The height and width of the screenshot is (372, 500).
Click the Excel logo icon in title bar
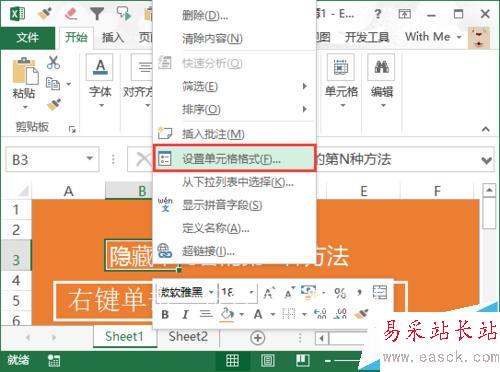(x=18, y=13)
